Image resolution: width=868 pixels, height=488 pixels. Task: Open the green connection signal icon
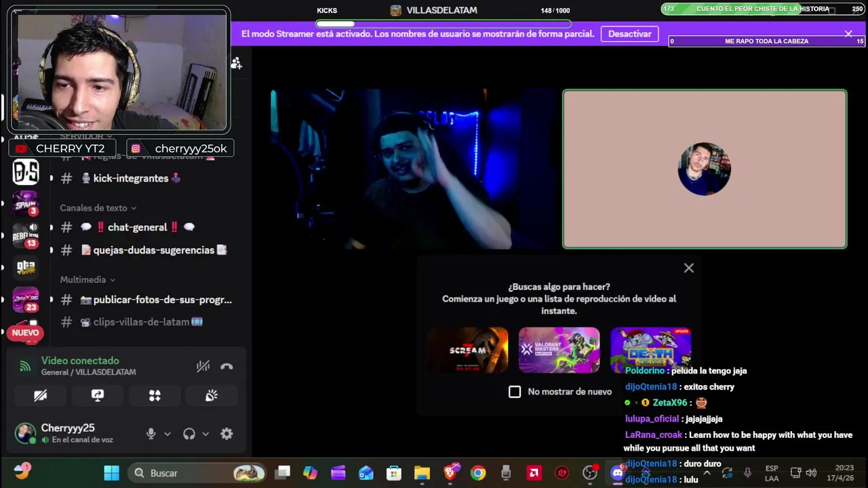pyautogui.click(x=25, y=367)
